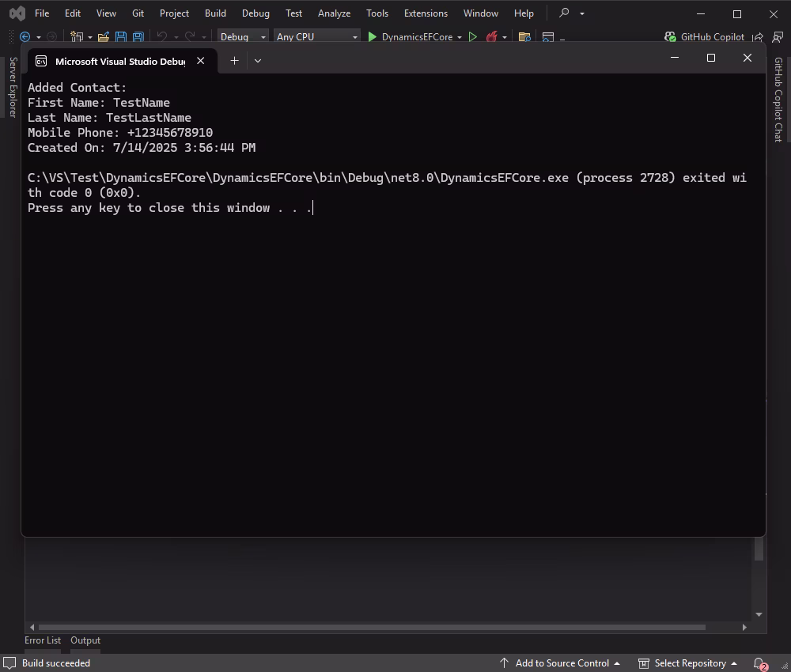Switch to the Error List tab

[x=43, y=640]
